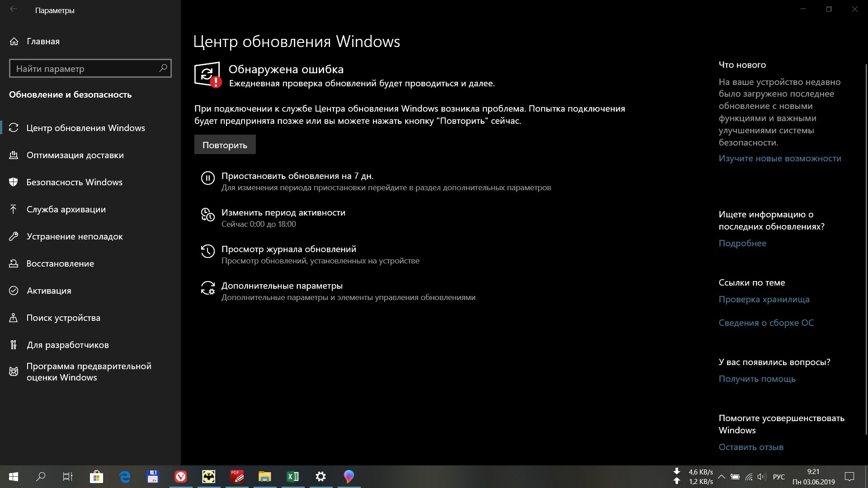This screenshot has height=488, width=868.
Task: Follow the Подробнее link
Action: pyautogui.click(x=742, y=243)
